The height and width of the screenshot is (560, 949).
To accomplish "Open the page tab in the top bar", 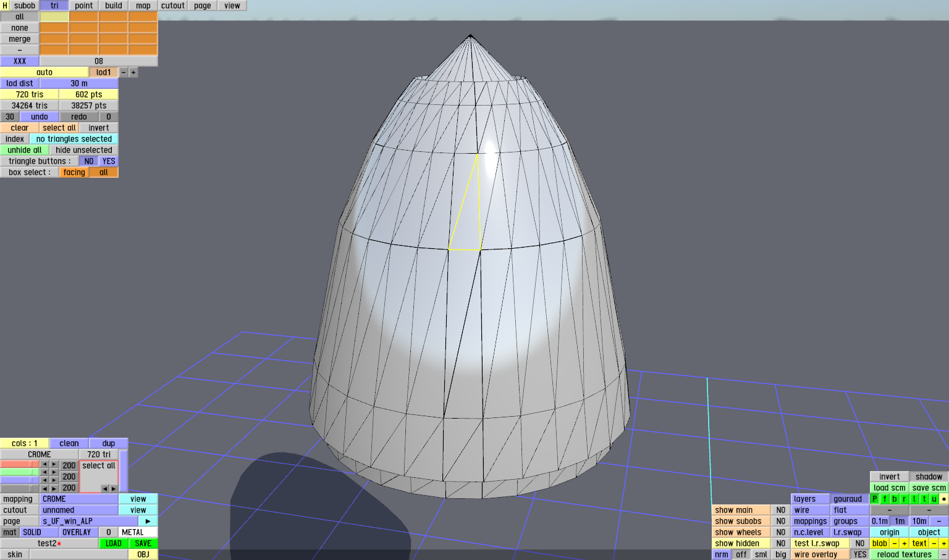I will (203, 6).
